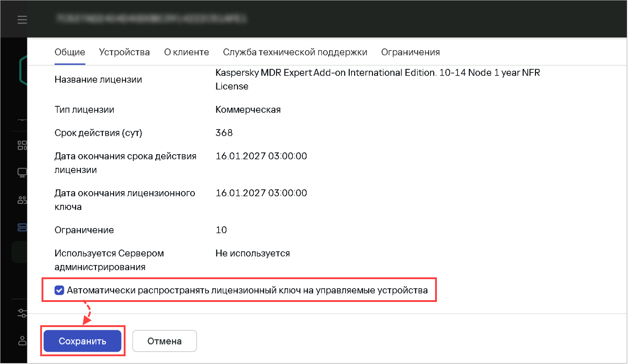This screenshot has height=364, width=630.
Task: Click the Дата окончания лицензионного ключа label
Action: pyautogui.click(x=125, y=200)
